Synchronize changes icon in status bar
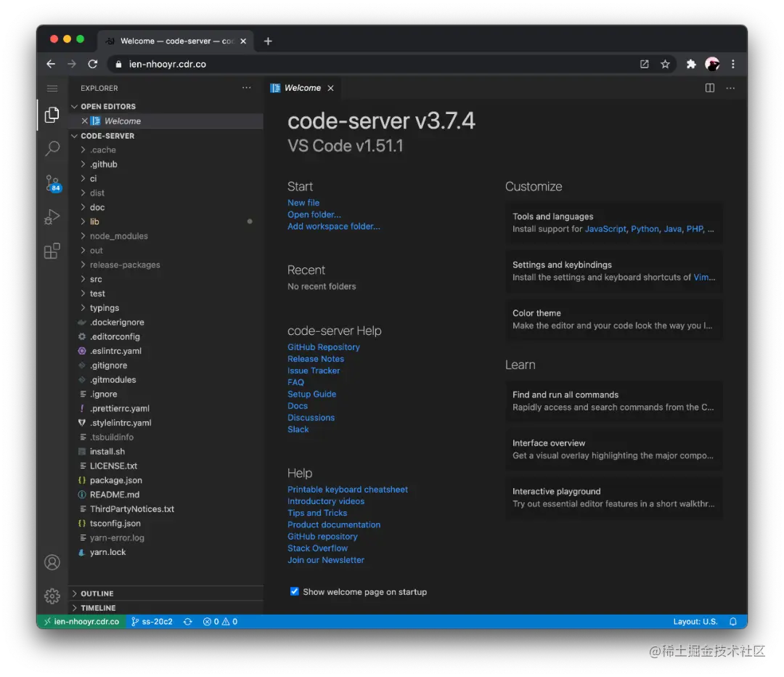 click(x=188, y=622)
